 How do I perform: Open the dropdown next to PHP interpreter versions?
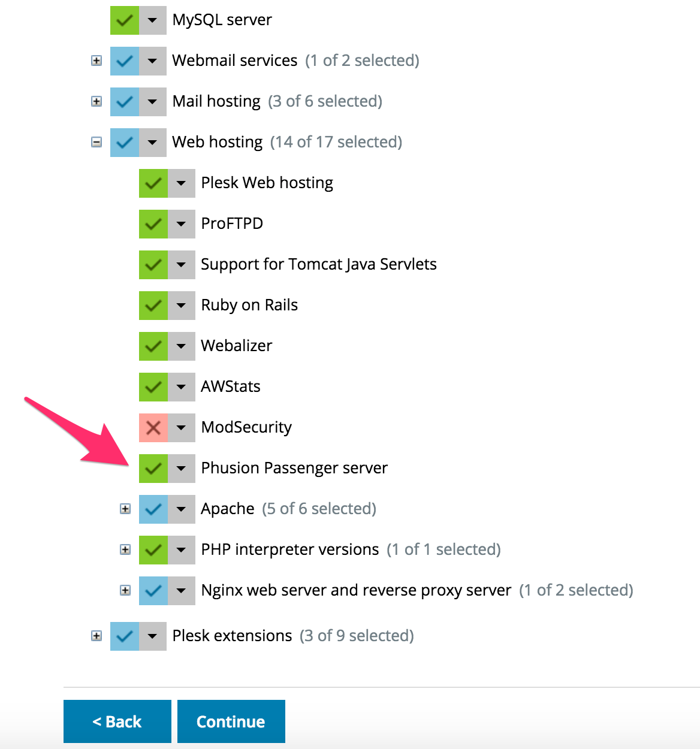tap(182, 549)
